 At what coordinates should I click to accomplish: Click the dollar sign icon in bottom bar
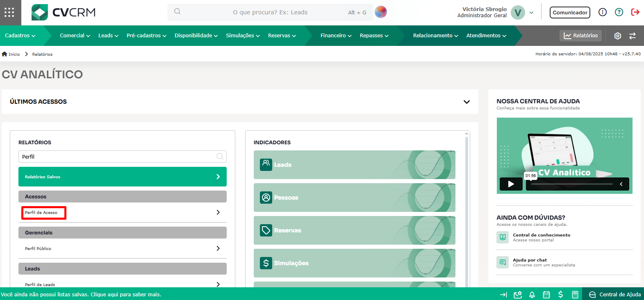click(560, 294)
